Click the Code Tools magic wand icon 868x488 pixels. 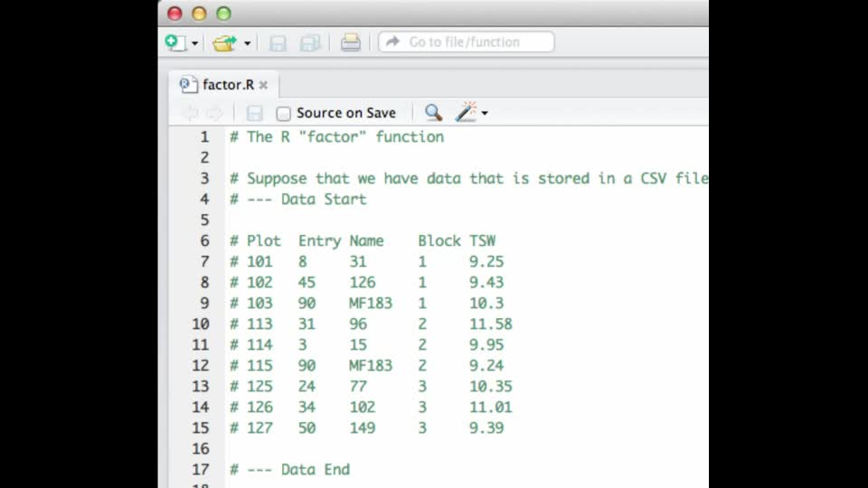coord(466,112)
